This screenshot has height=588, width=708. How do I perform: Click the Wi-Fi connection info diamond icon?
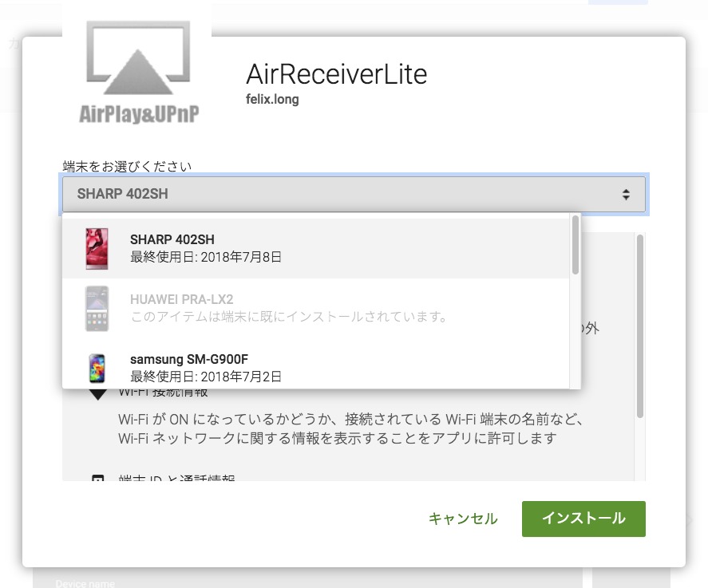(97, 393)
